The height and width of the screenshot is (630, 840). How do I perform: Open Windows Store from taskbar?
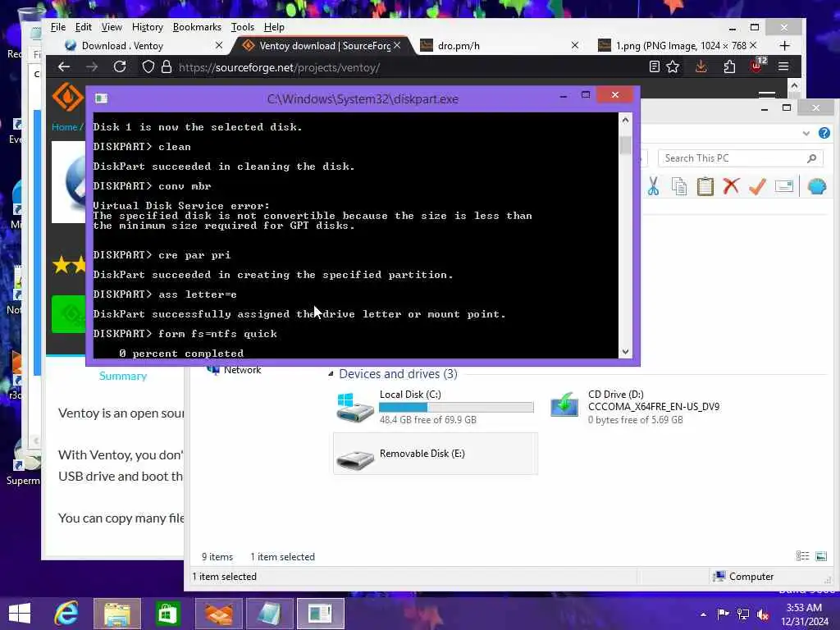167,614
